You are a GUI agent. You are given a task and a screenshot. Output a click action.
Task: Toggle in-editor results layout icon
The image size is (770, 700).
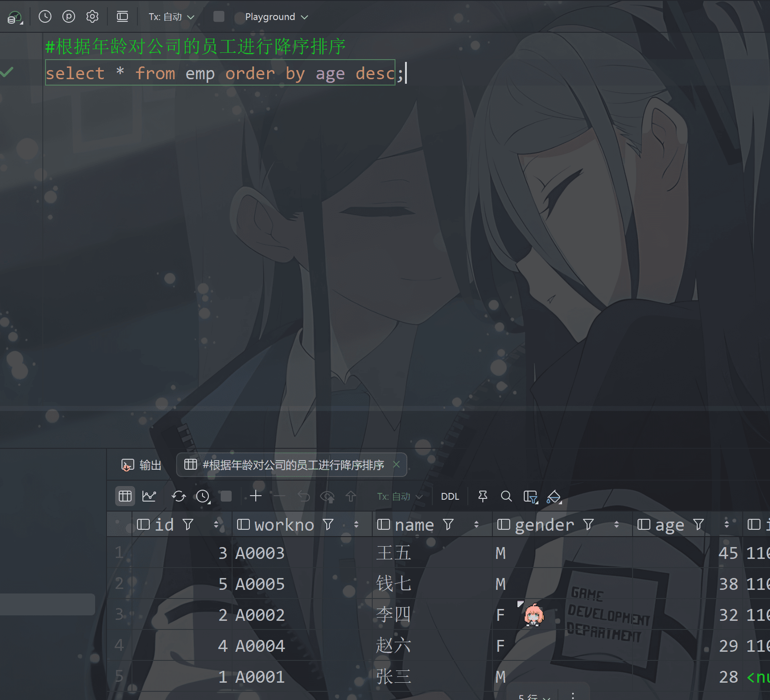122,17
